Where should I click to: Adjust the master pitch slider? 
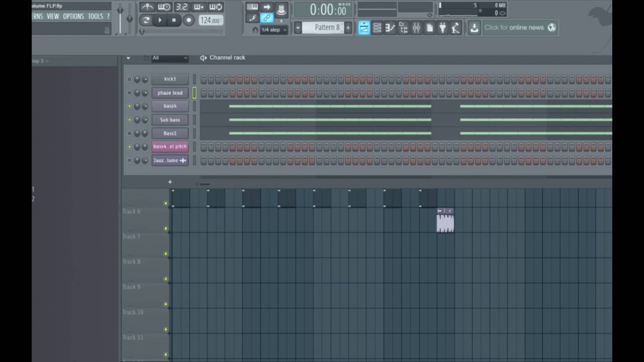tap(129, 18)
